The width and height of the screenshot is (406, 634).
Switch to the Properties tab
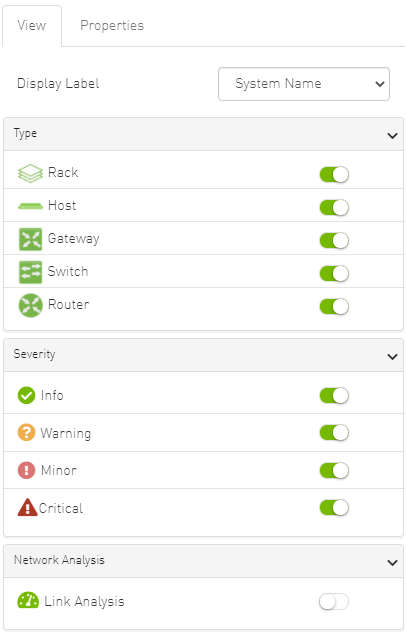point(112,25)
